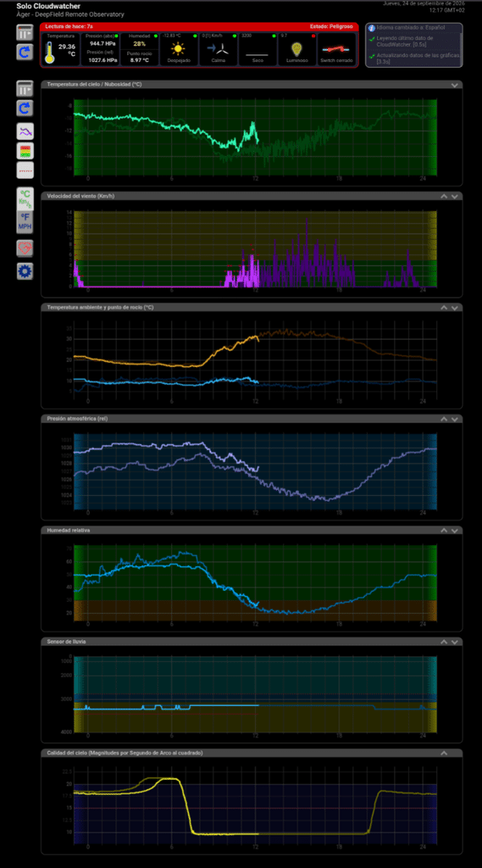
Task: Move the Humedad relativa panel down
Action: pos(455,530)
